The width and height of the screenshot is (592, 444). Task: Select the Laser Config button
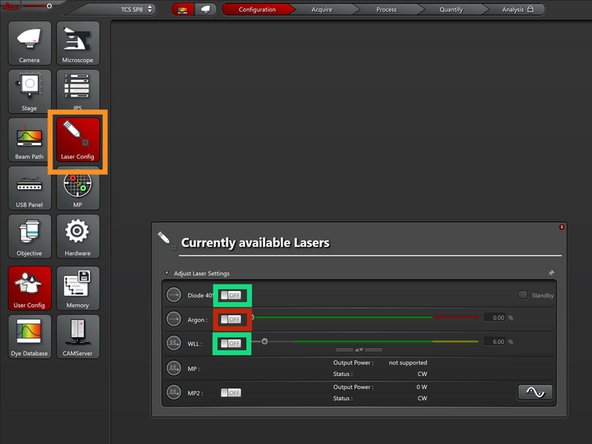click(x=78, y=140)
